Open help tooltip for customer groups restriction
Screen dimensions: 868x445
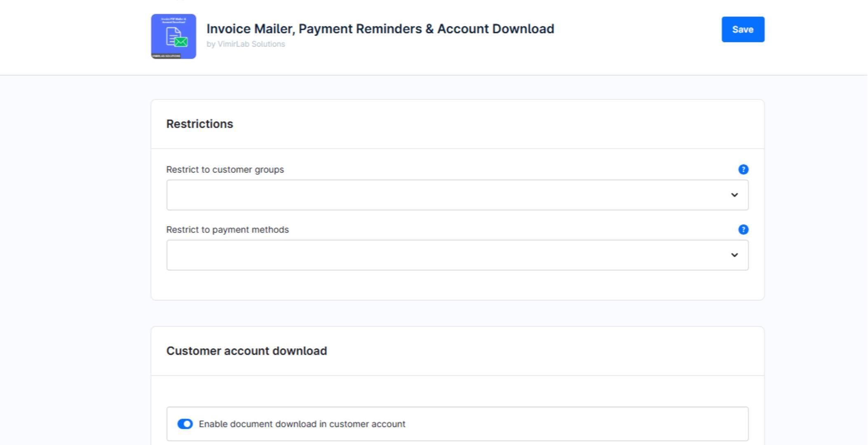[743, 170]
